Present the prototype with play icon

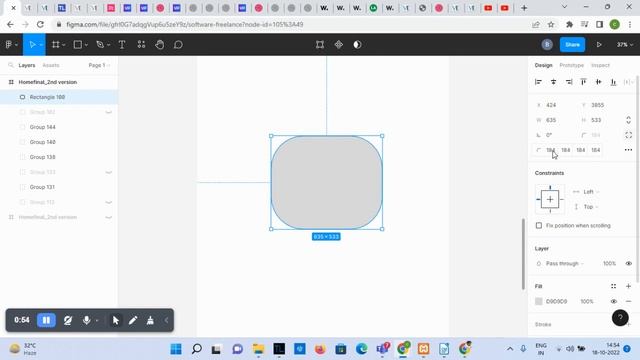click(599, 44)
